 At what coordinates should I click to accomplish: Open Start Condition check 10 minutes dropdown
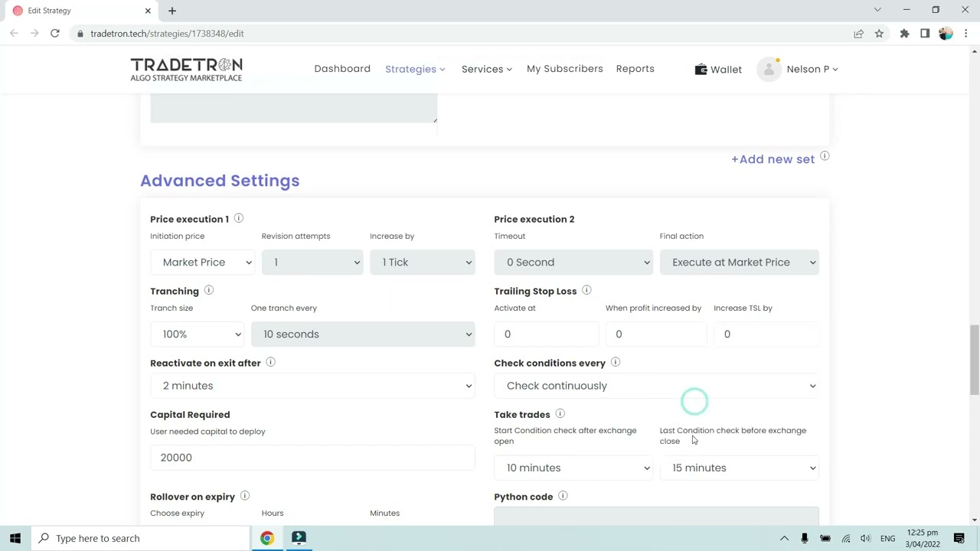click(573, 468)
